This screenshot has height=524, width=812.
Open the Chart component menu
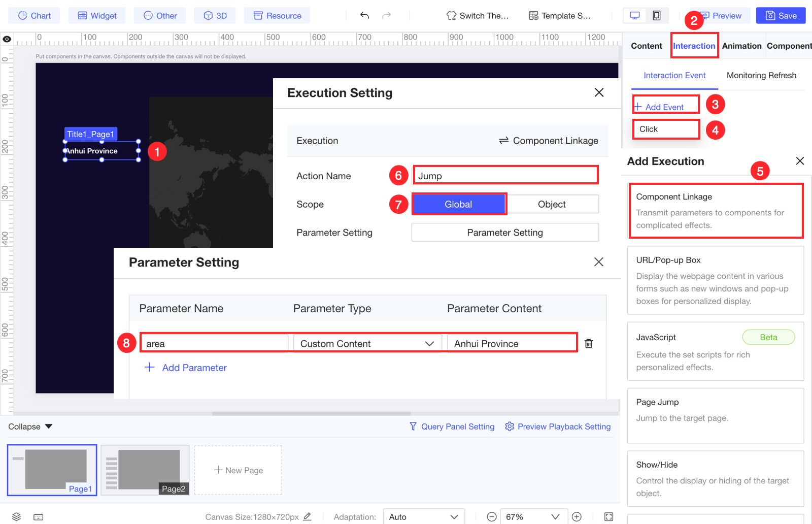34,16
